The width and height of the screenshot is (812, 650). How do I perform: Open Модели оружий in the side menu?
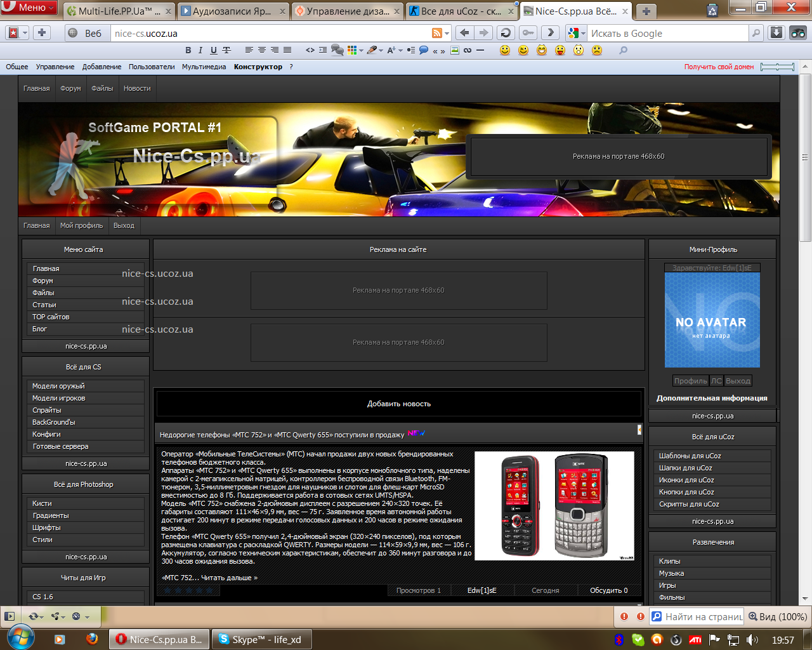(x=58, y=386)
